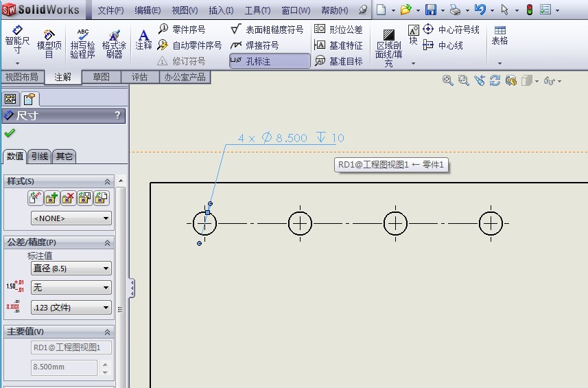
Task: Confirm dimension with green checkmark
Action: [x=10, y=133]
